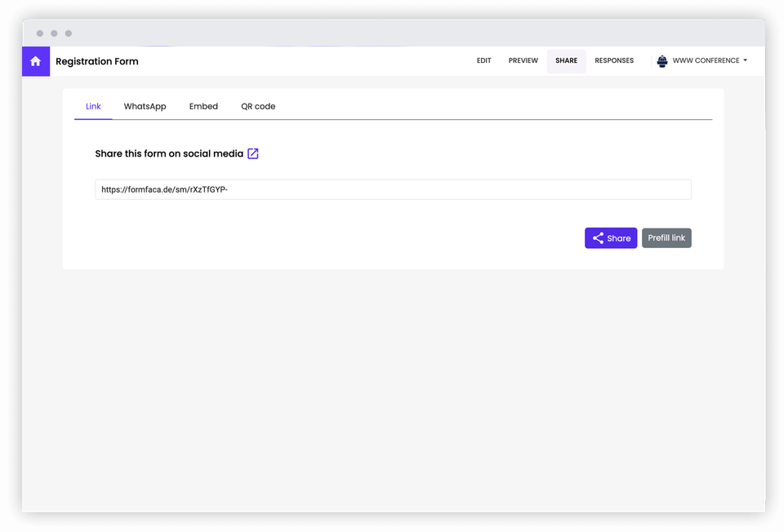Image resolution: width=784 pixels, height=532 pixels.
Task: Open PREVIEW from the top navigation
Action: tap(523, 61)
